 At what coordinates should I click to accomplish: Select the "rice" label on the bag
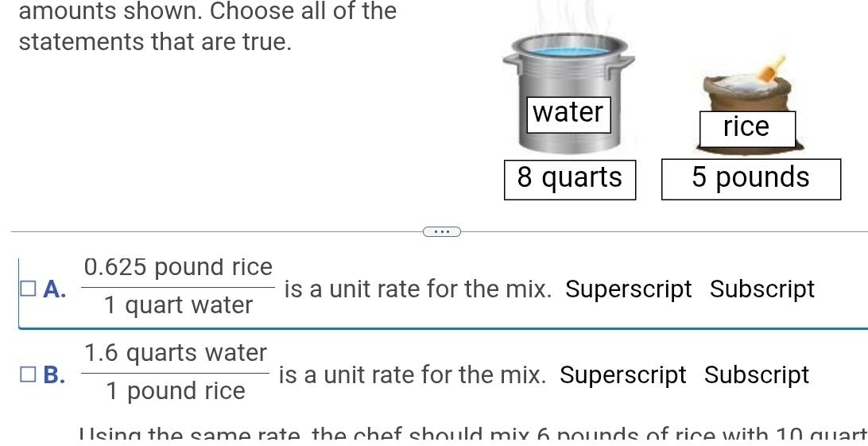pos(747,128)
